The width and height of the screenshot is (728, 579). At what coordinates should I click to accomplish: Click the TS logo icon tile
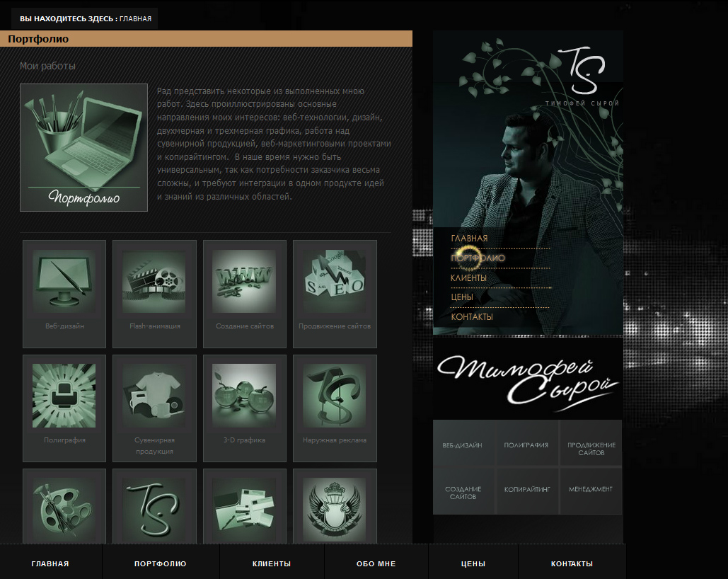pos(154,510)
